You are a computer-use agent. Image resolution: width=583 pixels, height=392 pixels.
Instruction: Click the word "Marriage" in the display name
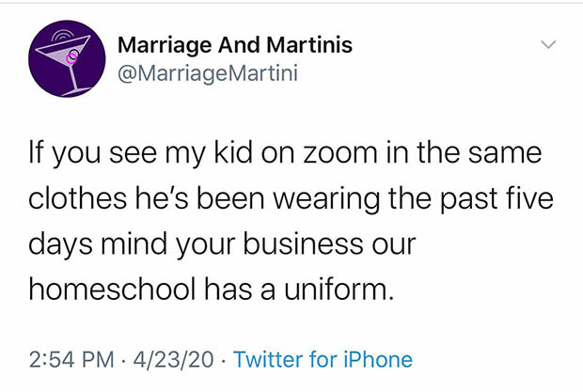[x=159, y=43]
